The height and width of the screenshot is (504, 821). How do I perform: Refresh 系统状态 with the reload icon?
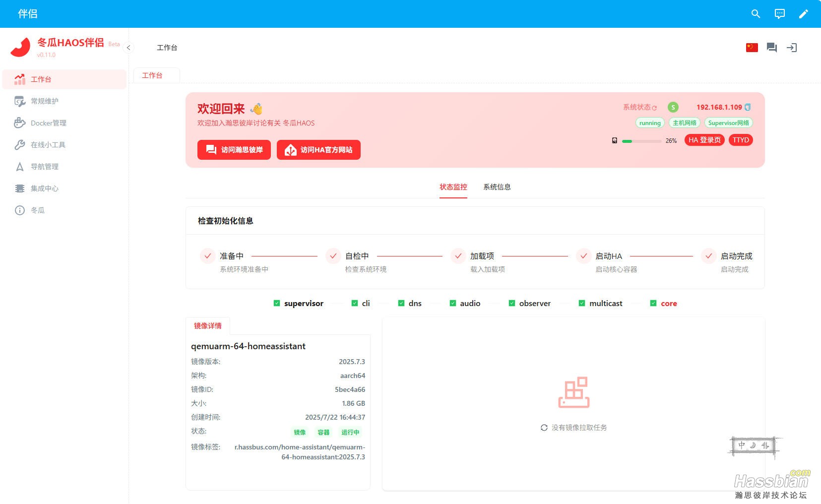(x=654, y=108)
